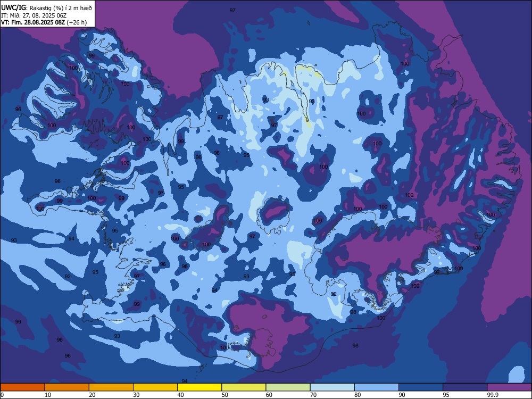The width and height of the screenshot is (532, 399).
Task: Click the "70" legend scale label
Action: coord(313,395)
